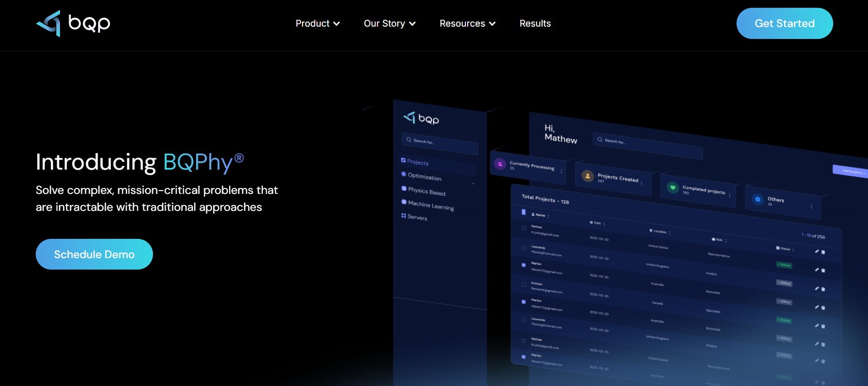
Task: Click the Projects Created orange user icon
Action: coord(587,176)
